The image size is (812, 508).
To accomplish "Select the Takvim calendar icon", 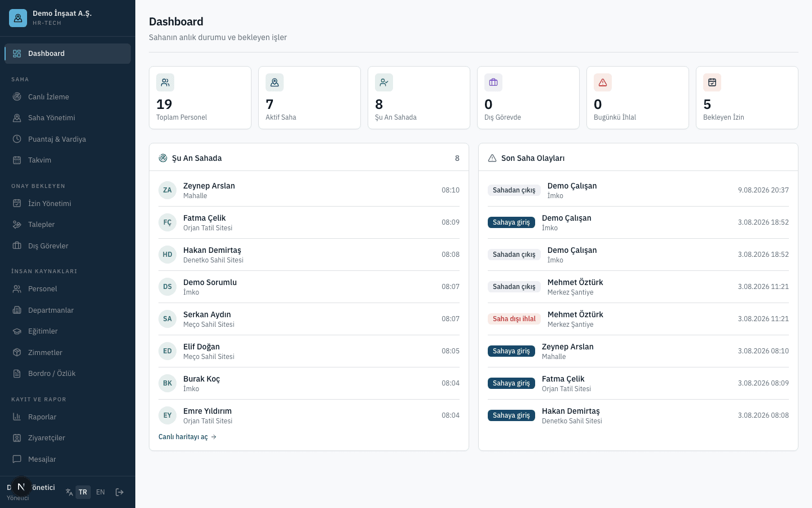I will pyautogui.click(x=17, y=160).
